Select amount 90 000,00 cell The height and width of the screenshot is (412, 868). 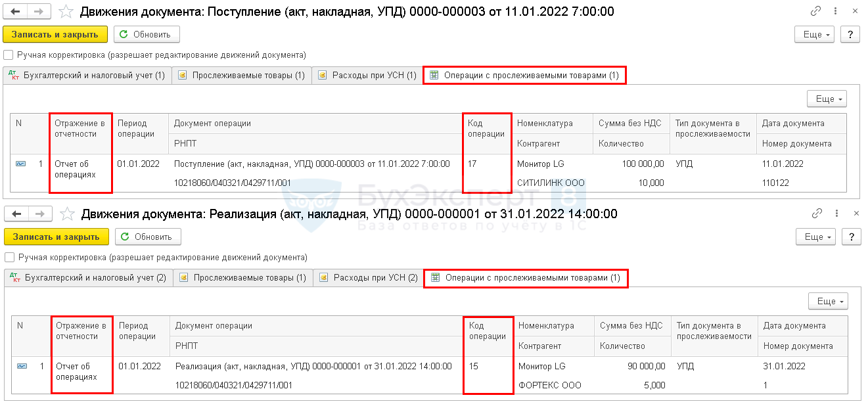pos(633,367)
